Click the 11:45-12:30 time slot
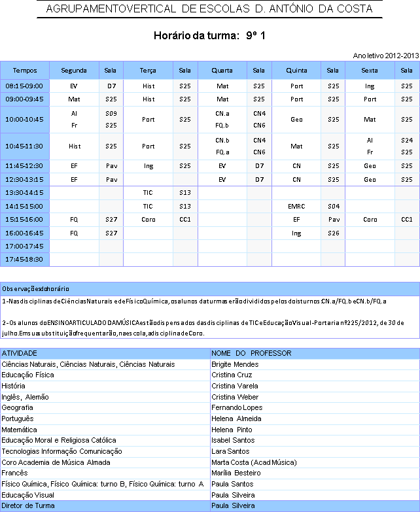 click(25, 166)
